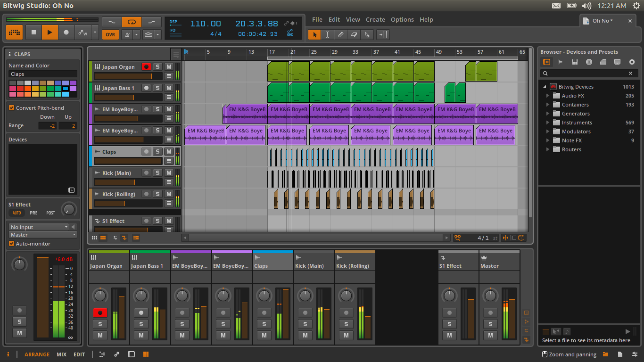Add device using plus button in Devices

coord(72,190)
